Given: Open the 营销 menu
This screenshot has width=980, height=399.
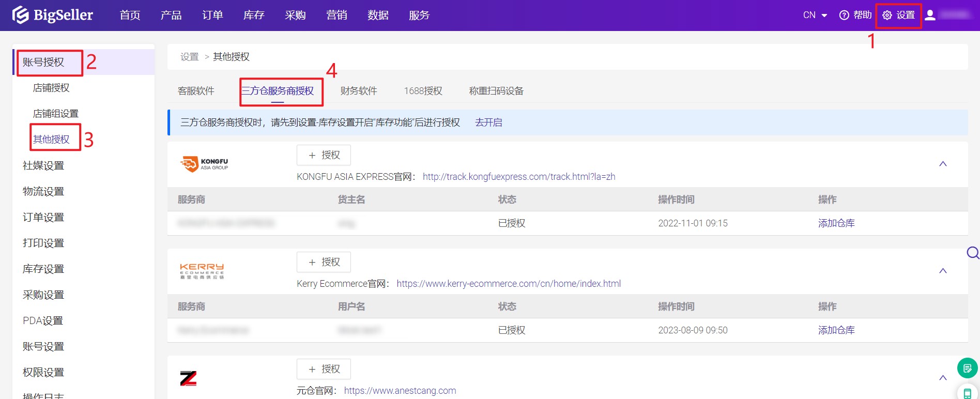Looking at the screenshot, I should (336, 15).
